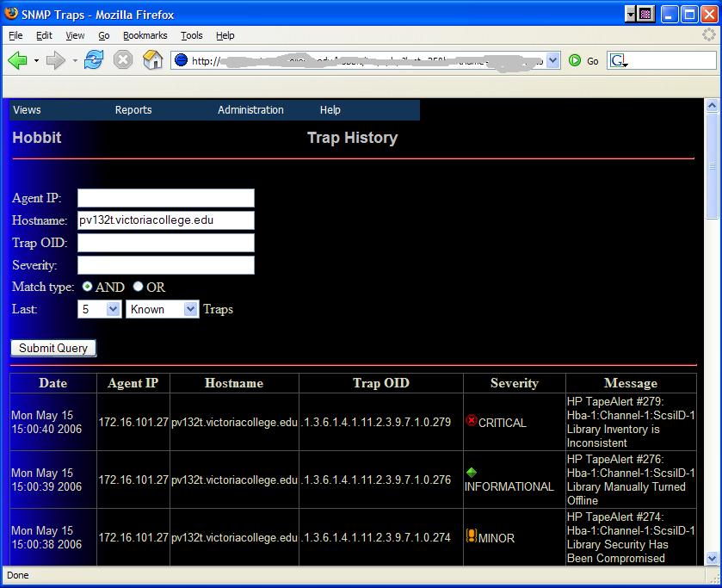This screenshot has height=588, width=722.
Task: Click the Submit Query button
Action: (x=53, y=349)
